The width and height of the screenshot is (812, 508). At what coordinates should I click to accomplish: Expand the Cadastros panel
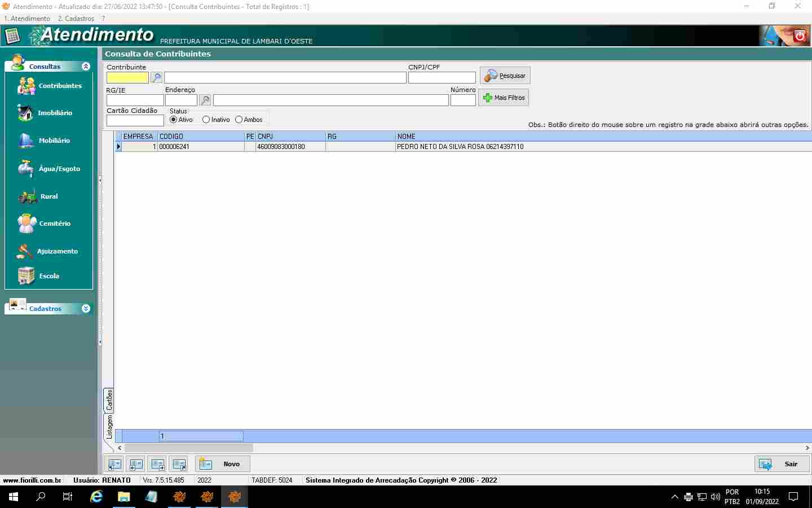86,309
